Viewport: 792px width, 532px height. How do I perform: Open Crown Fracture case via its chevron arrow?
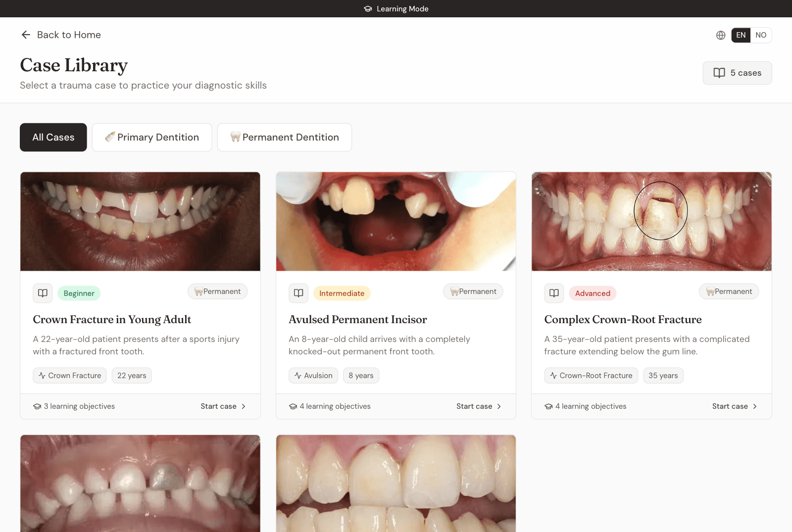pyautogui.click(x=244, y=406)
